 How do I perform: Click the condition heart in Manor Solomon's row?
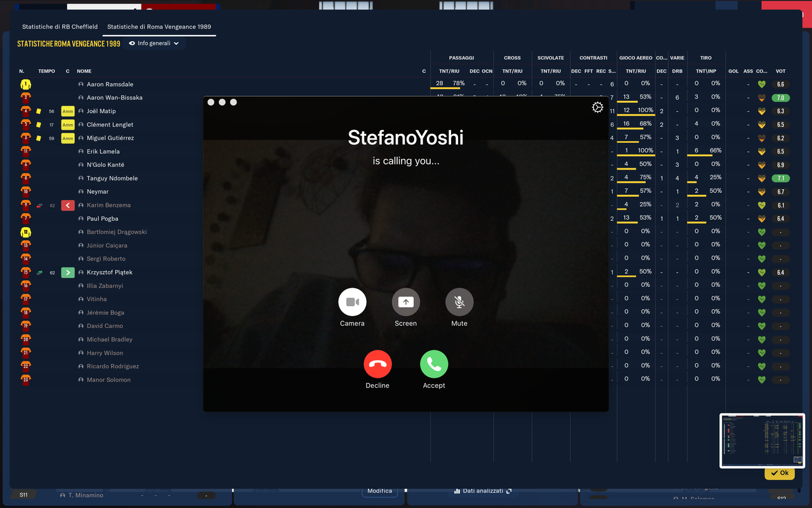pyautogui.click(x=762, y=380)
